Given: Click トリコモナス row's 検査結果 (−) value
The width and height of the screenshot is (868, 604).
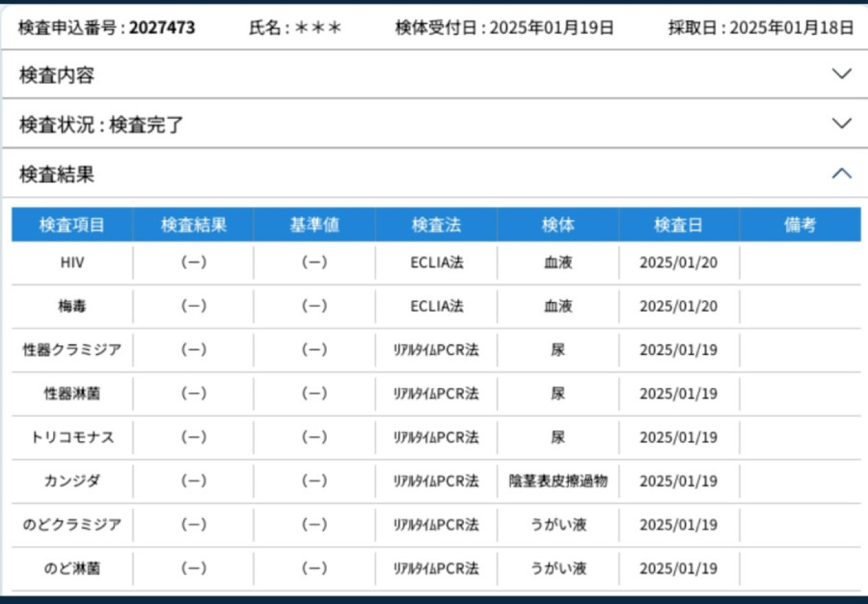Looking at the screenshot, I should (193, 438).
